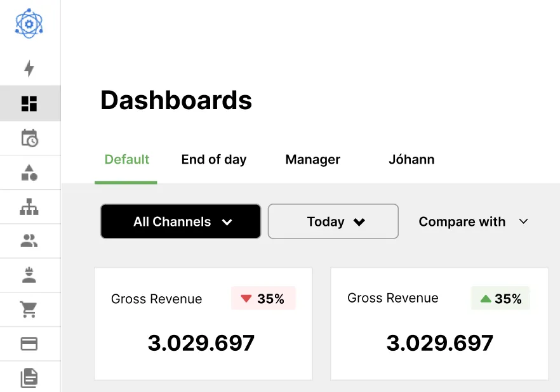Expand the Compare with dropdown
This screenshot has height=392, width=560.
click(473, 221)
